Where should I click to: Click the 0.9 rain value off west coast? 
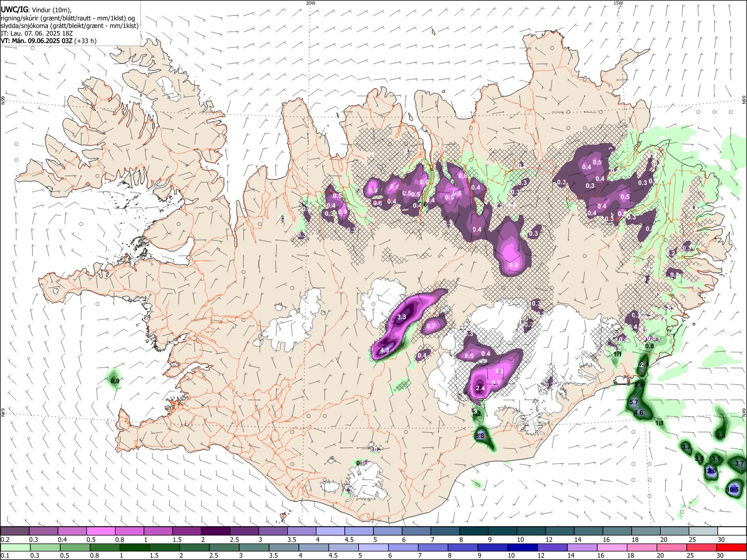coord(115,381)
